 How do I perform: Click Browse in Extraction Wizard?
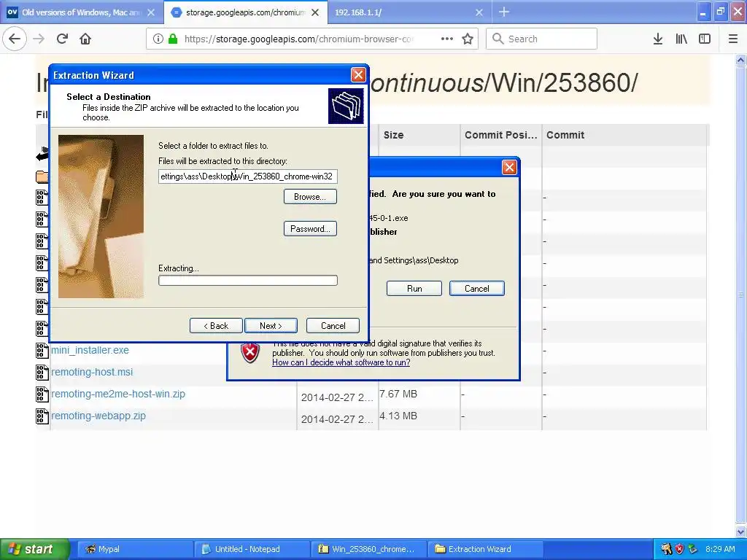coord(310,197)
